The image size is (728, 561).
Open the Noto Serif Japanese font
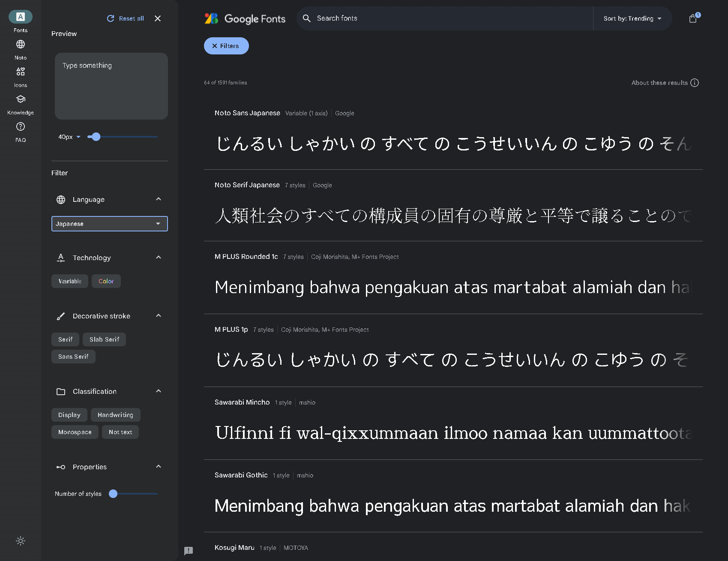pyautogui.click(x=247, y=185)
